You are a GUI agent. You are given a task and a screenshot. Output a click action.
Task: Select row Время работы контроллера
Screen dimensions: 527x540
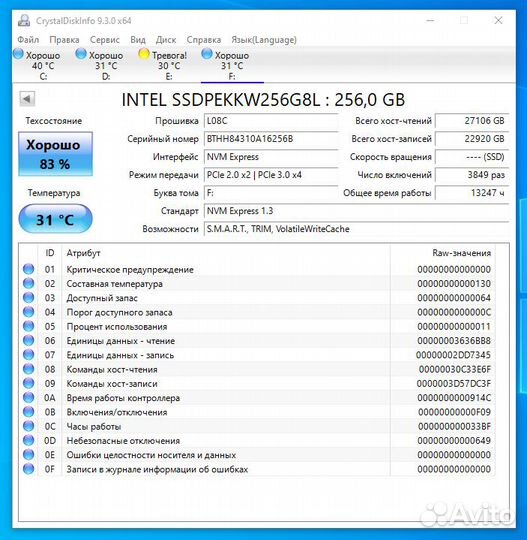click(x=257, y=398)
